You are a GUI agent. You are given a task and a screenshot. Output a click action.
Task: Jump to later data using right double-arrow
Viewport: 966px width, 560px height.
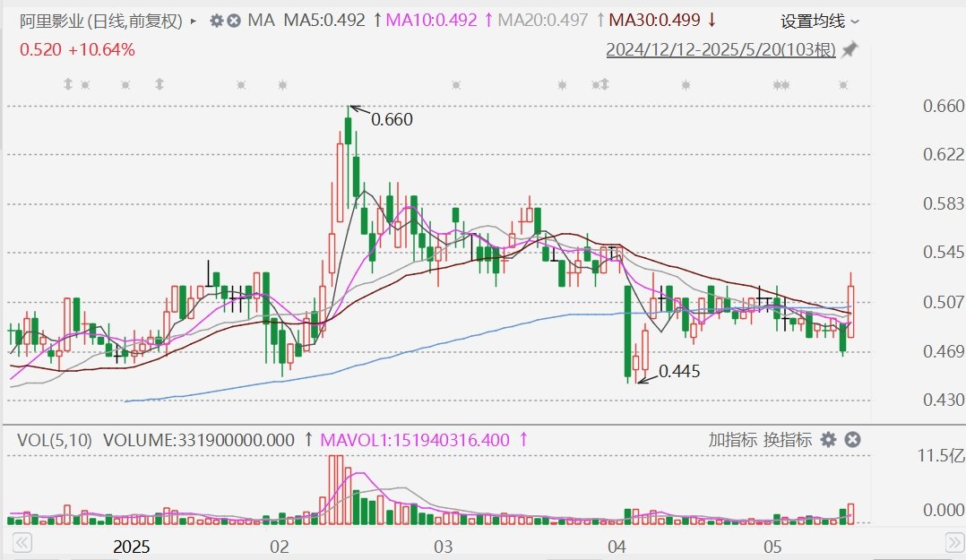[954, 543]
